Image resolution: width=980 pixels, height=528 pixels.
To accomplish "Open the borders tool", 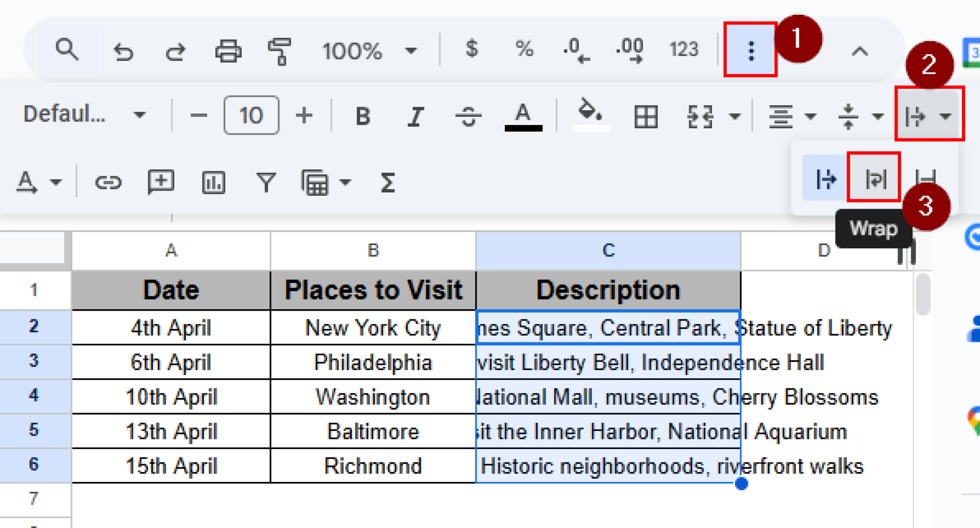I will [646, 115].
